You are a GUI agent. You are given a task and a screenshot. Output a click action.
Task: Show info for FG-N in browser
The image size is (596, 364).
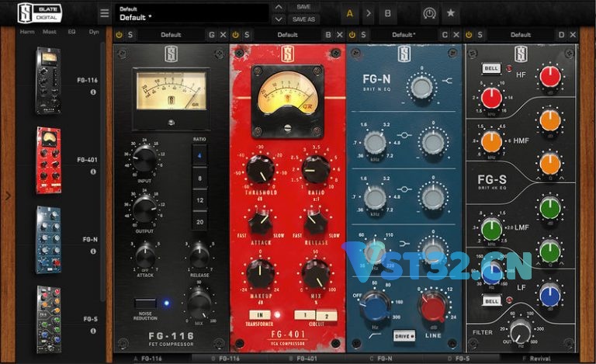(93, 251)
